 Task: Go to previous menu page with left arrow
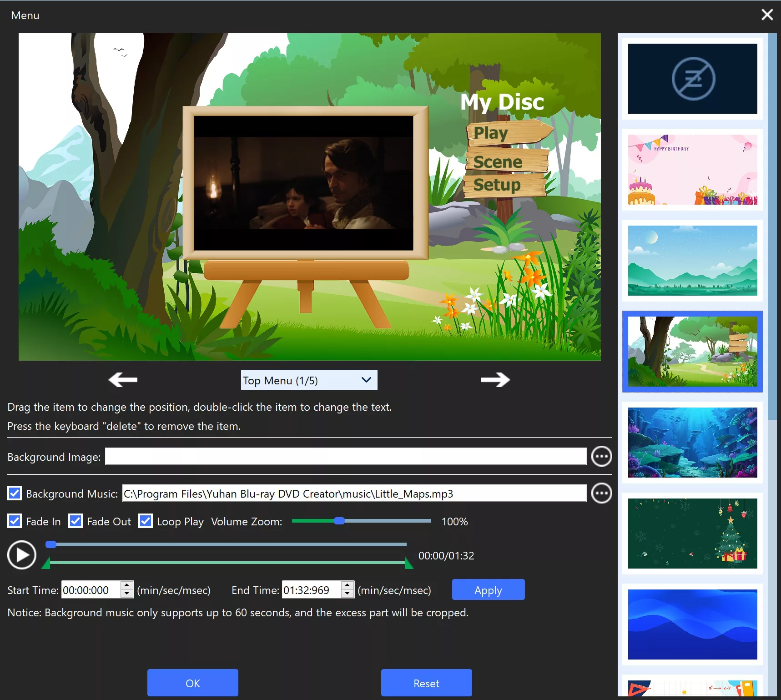(123, 379)
